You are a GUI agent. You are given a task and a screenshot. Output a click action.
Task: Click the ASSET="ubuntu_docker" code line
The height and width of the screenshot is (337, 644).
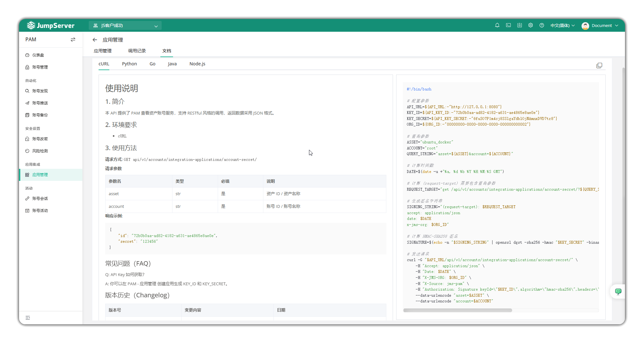430,142
